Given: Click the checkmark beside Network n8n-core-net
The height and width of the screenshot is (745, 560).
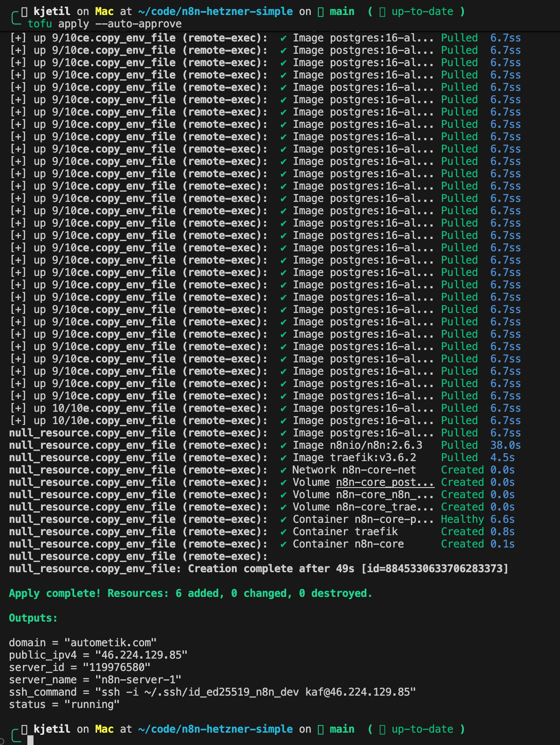Looking at the screenshot, I should (283, 470).
